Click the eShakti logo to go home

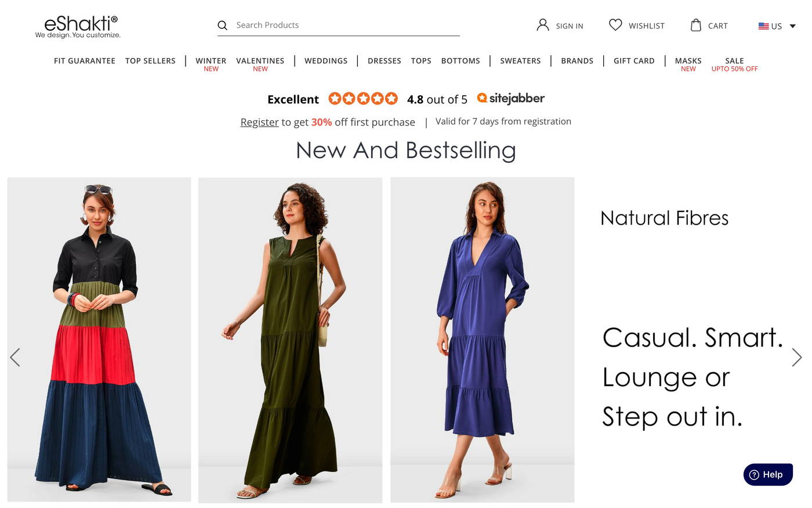78,25
